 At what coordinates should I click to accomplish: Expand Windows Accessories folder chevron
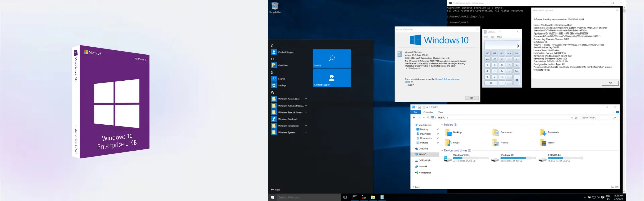pyautogui.click(x=306, y=99)
